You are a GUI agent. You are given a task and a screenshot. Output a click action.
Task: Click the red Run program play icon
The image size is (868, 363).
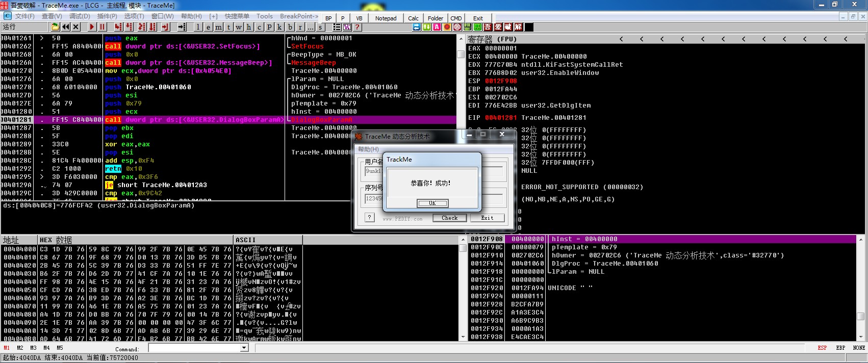pyautogui.click(x=92, y=27)
